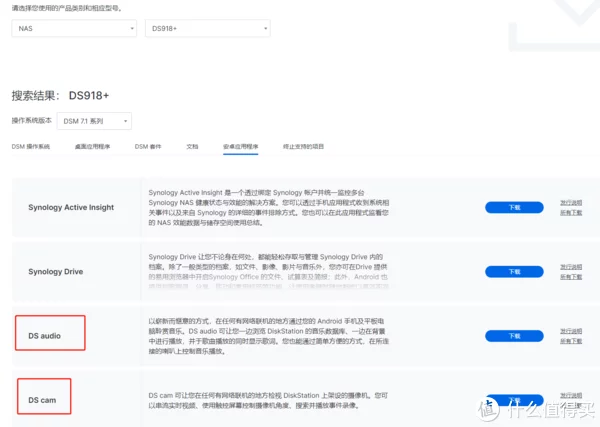
Task: Expand the DSM 7.1 系列 version dropdown
Action: [94, 121]
